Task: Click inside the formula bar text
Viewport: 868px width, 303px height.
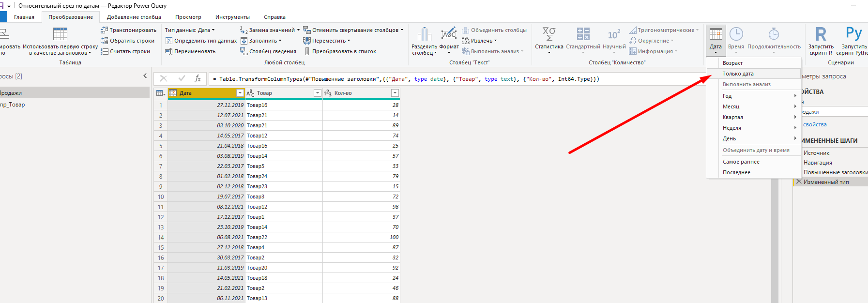Action: point(409,79)
